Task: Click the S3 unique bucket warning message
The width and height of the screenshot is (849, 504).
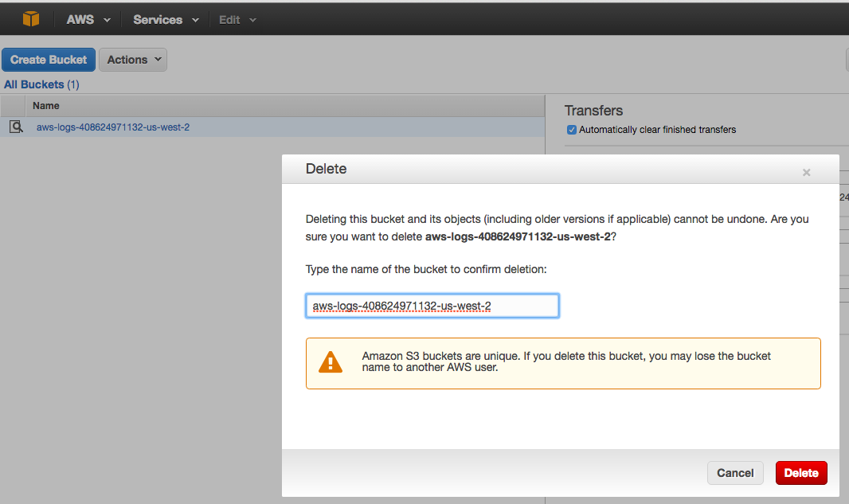Action: point(566,361)
